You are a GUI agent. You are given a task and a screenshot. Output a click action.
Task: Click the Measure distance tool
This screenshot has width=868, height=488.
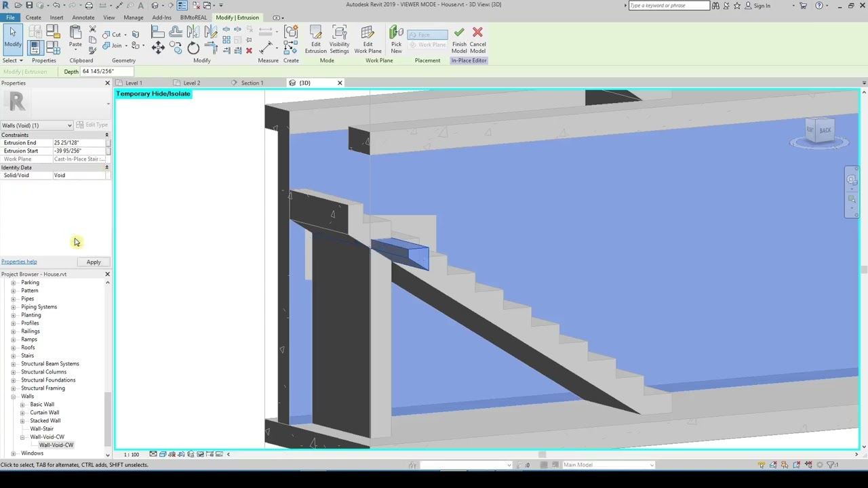tap(267, 47)
